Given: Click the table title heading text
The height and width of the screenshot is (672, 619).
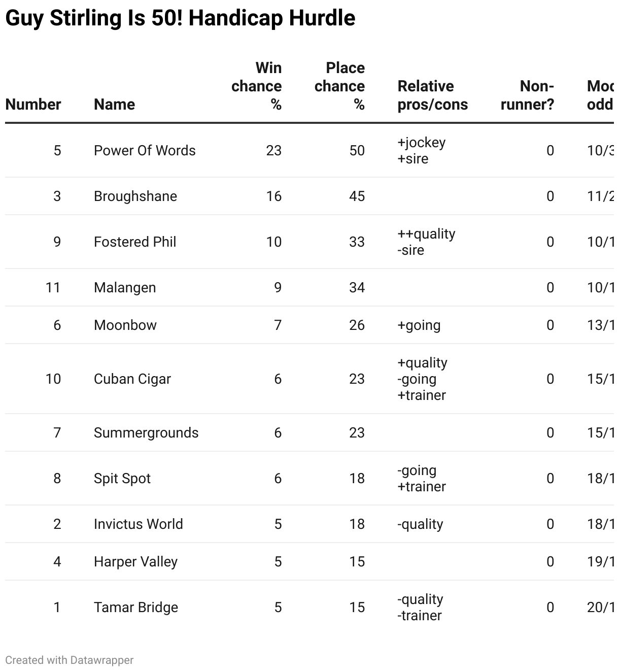Looking at the screenshot, I should (180, 18).
